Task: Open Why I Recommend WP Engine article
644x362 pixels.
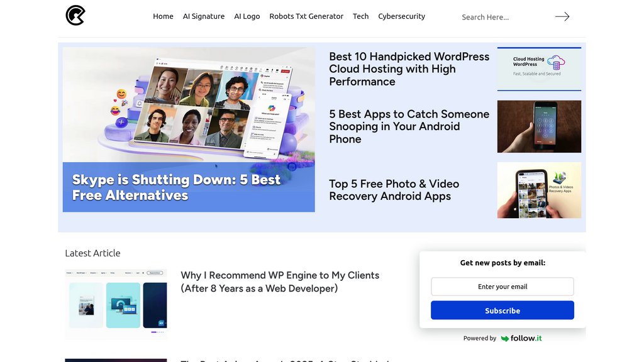Action: [x=280, y=282]
